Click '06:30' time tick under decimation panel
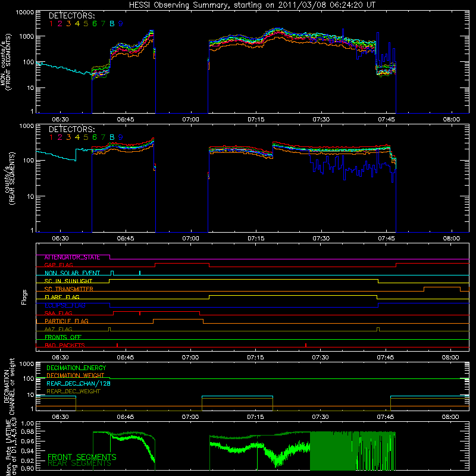 tap(60, 417)
